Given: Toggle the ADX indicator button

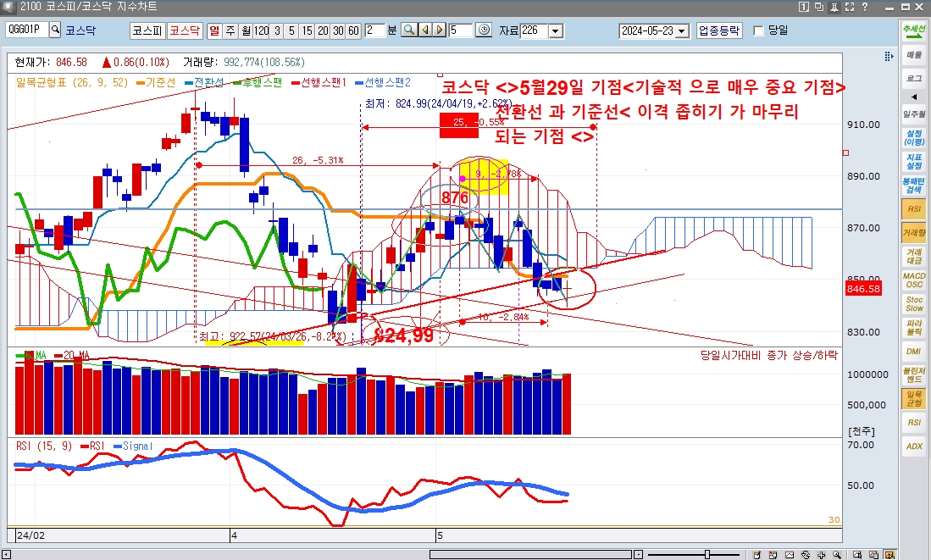Looking at the screenshot, I should [x=914, y=446].
